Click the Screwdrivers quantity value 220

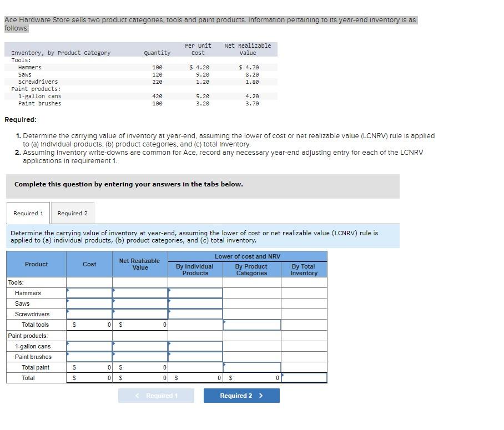[x=157, y=82]
